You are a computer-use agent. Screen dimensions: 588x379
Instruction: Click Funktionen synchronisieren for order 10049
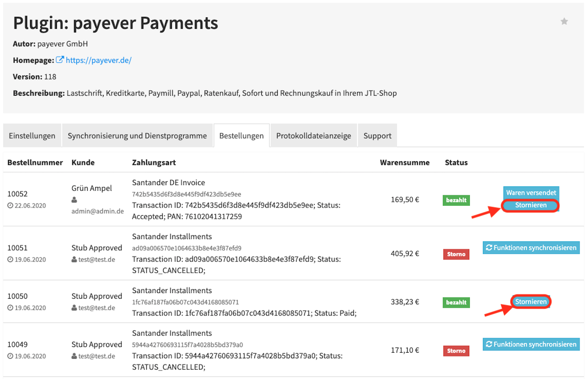pyautogui.click(x=531, y=344)
